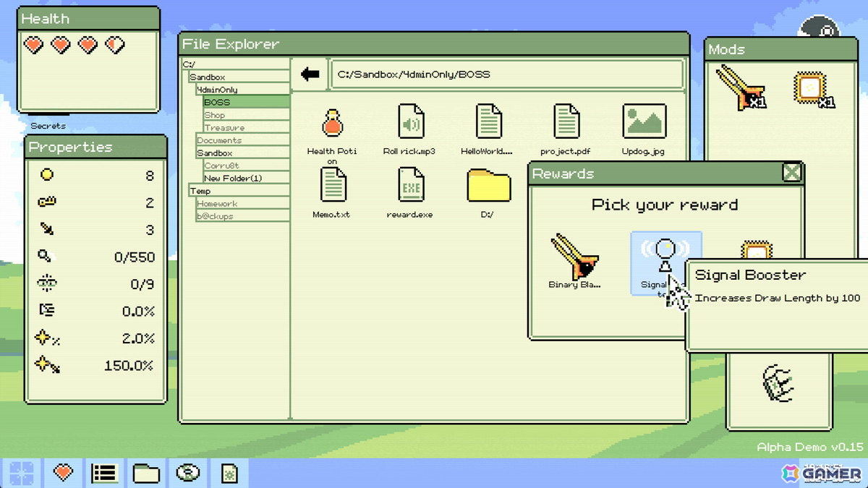Screen dimensions: 868x488
Task: Select the top Sandbox folder in tree
Action: [239, 77]
